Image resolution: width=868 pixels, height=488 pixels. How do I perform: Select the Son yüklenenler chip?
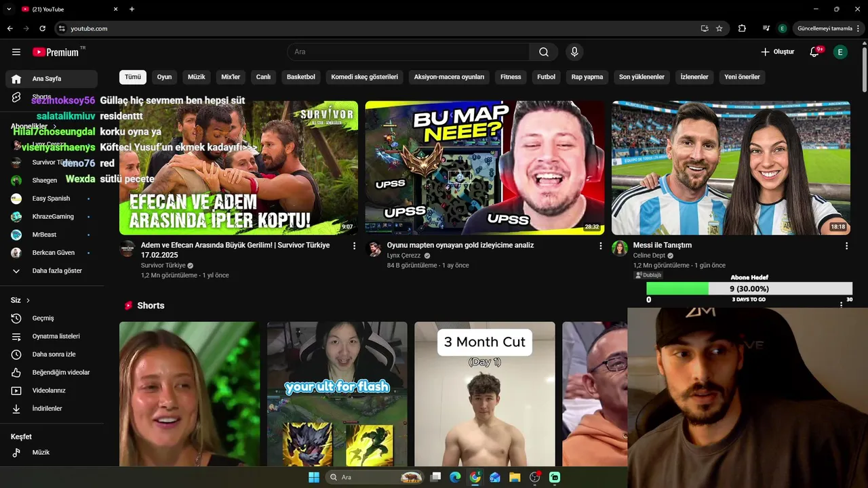(642, 77)
